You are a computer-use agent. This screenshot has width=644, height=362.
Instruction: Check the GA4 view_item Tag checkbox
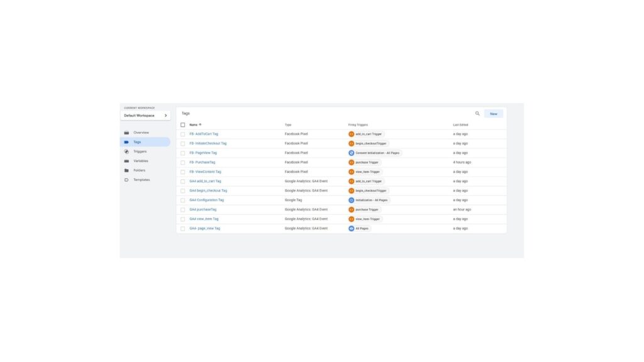point(183,219)
